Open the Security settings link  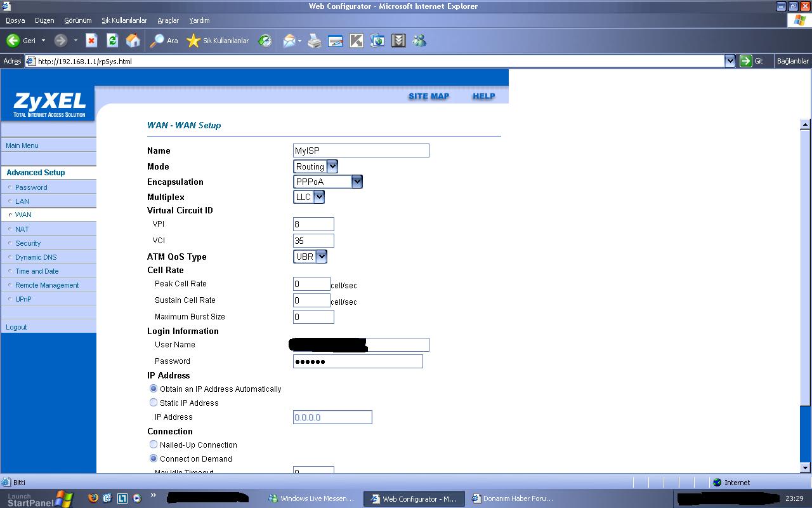click(28, 243)
